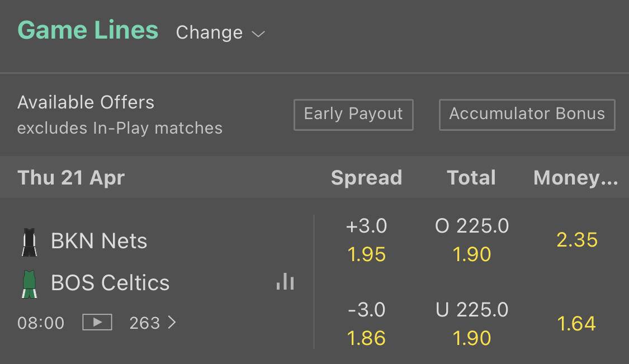
Task: Click the Game Lines heading
Action: click(x=88, y=30)
